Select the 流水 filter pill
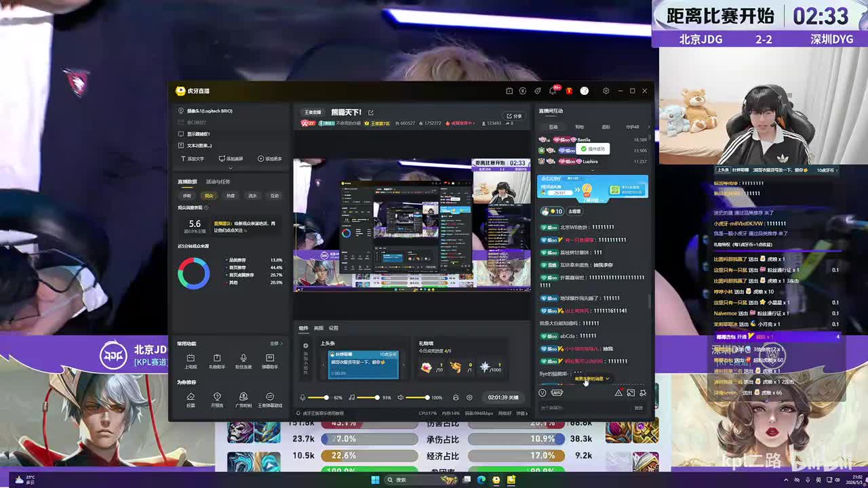The height and width of the screenshot is (488, 868). coord(252,196)
